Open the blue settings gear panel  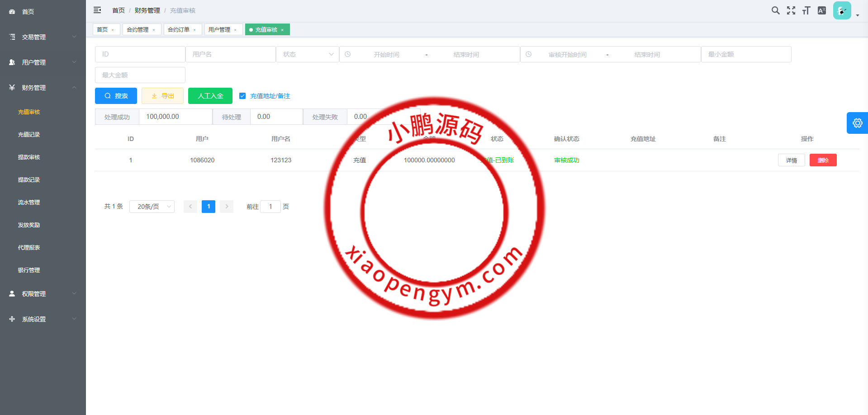[x=857, y=123]
